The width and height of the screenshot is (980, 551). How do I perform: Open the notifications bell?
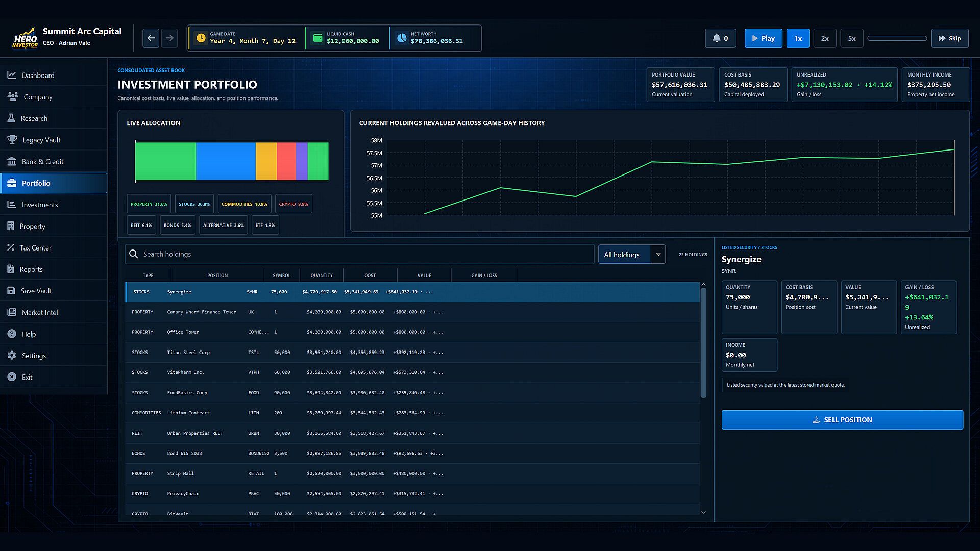click(x=720, y=38)
